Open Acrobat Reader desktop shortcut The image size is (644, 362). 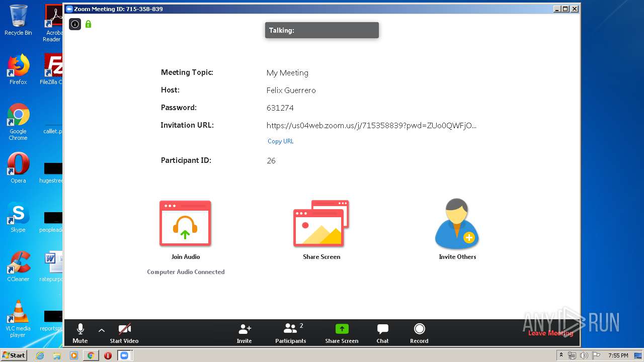click(x=53, y=23)
